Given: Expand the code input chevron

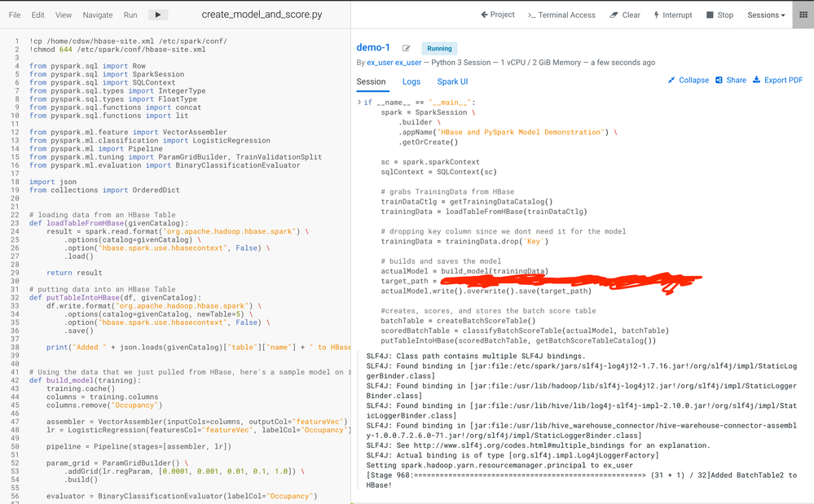Looking at the screenshot, I should [359, 102].
